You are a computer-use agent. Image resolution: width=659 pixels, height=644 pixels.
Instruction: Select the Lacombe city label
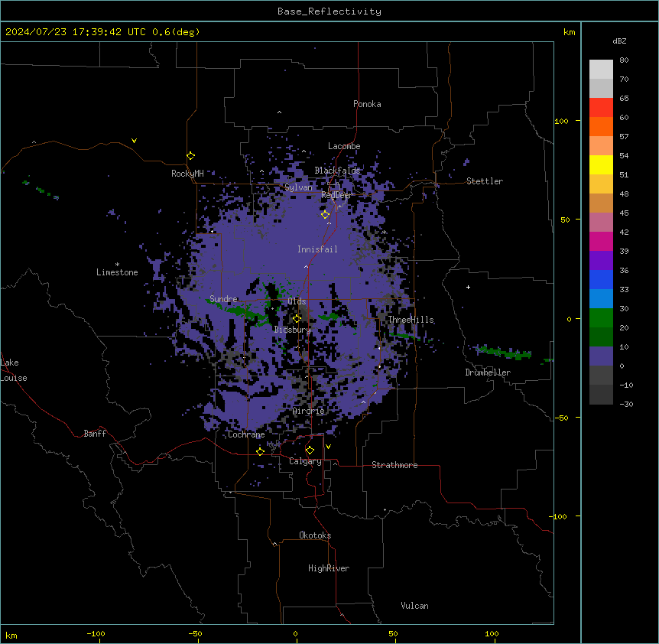tap(344, 146)
